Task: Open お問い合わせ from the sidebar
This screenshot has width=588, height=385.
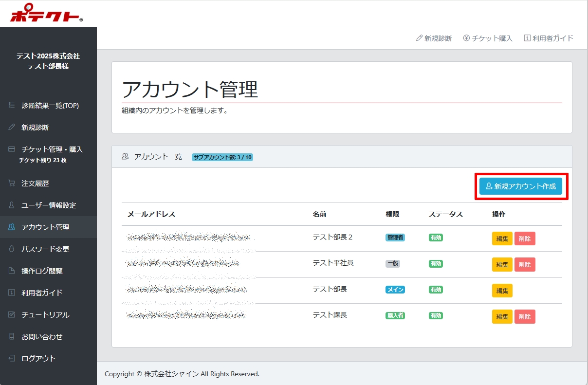Action: (42, 337)
